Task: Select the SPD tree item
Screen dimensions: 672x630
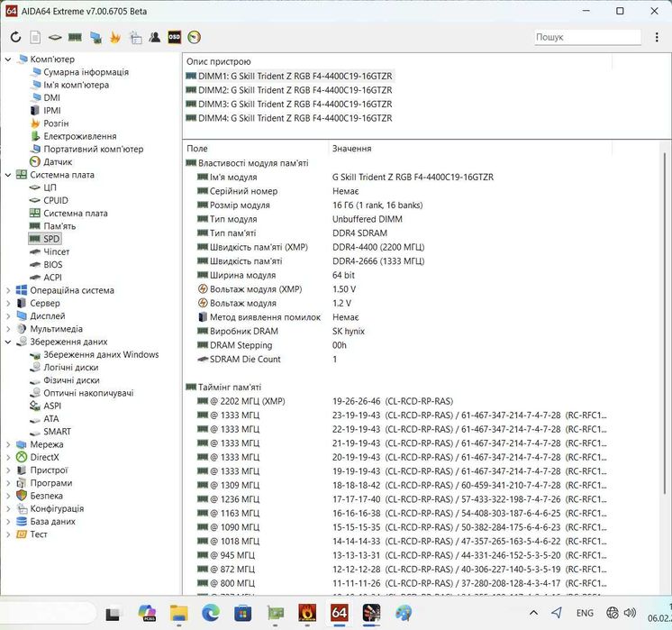Action: 45,239
